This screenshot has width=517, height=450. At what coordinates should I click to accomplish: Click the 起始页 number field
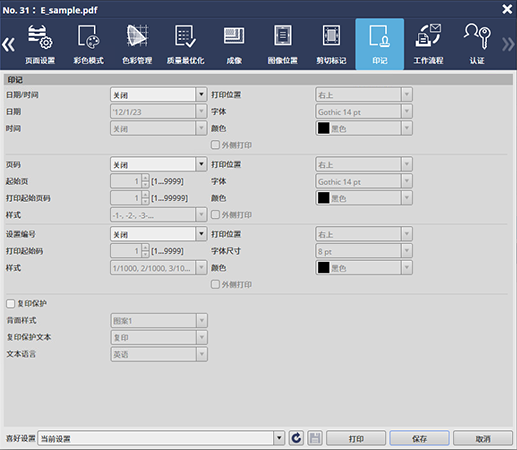click(126, 181)
